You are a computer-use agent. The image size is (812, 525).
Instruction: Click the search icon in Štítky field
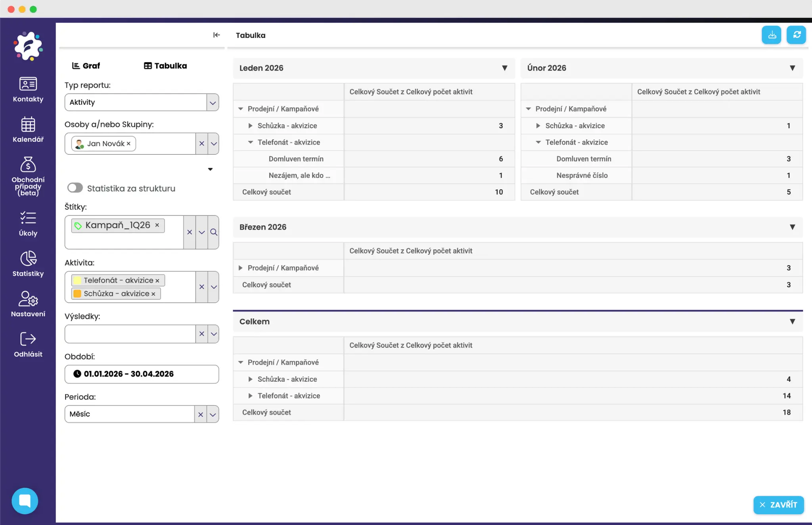[x=214, y=232]
